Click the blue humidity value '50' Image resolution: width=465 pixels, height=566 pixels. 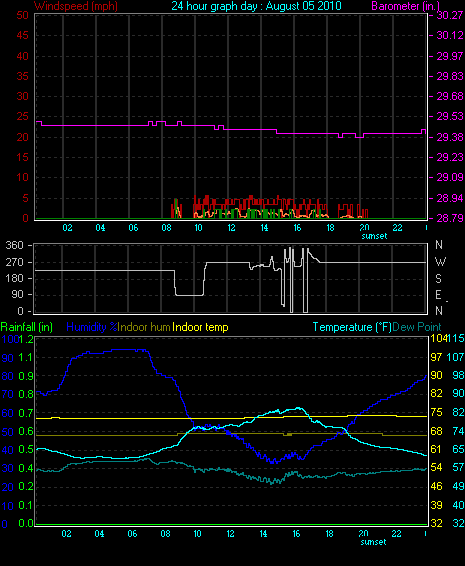[8, 432]
